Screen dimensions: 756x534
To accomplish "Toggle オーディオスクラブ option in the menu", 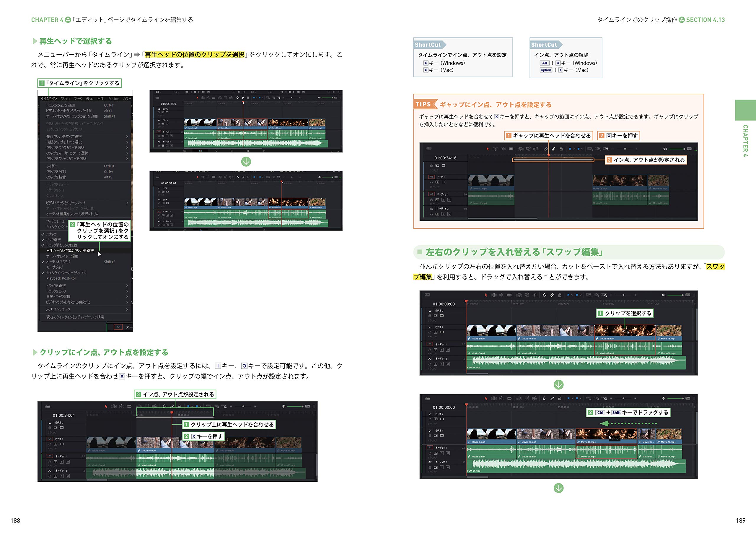I will point(58,262).
